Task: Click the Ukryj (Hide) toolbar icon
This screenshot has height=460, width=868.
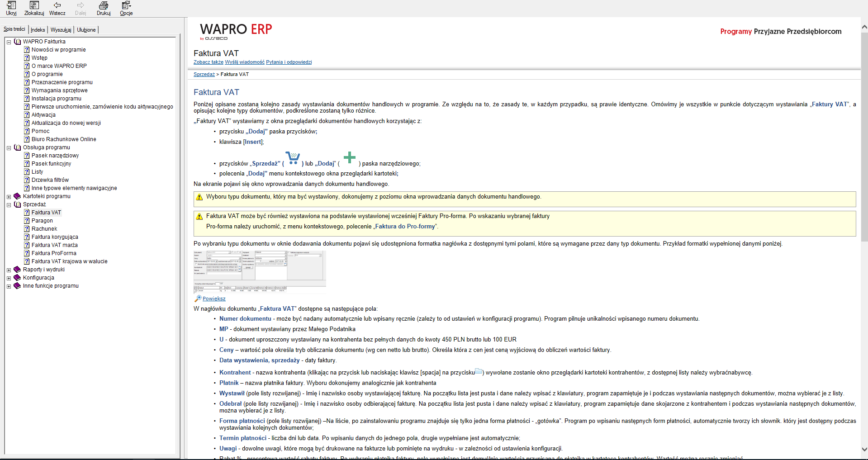Action: pos(11,6)
